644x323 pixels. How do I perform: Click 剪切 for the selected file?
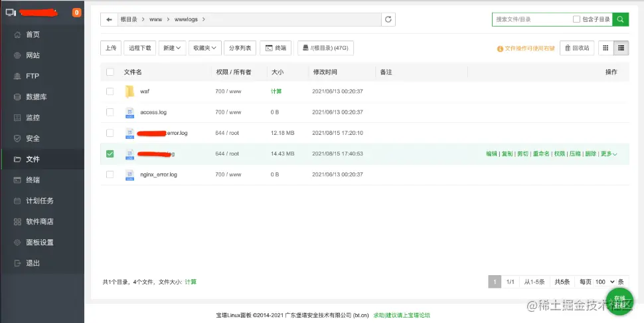point(523,154)
